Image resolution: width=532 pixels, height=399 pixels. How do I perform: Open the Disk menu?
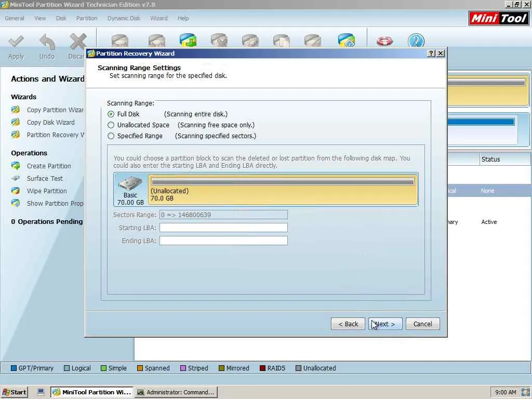pos(61,18)
